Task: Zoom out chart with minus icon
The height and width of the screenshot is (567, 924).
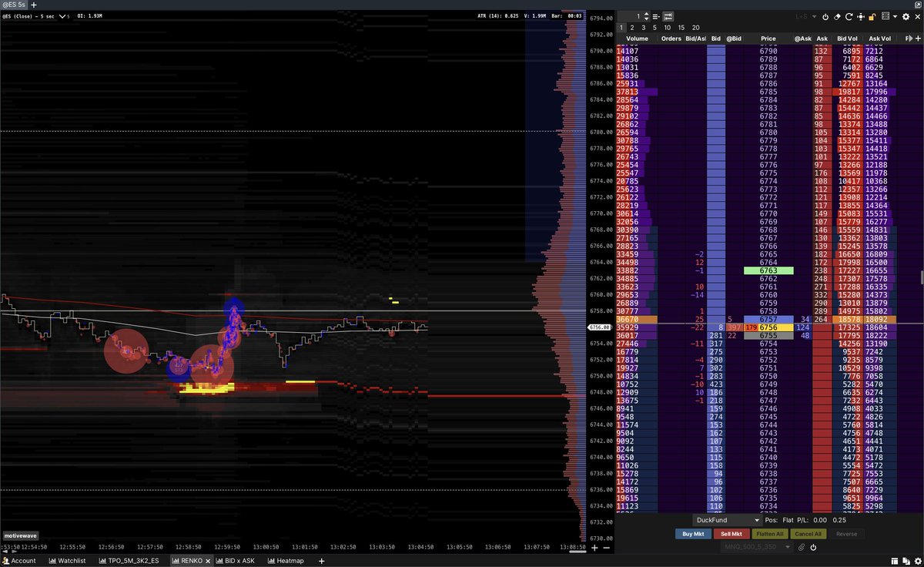Action: tap(607, 548)
